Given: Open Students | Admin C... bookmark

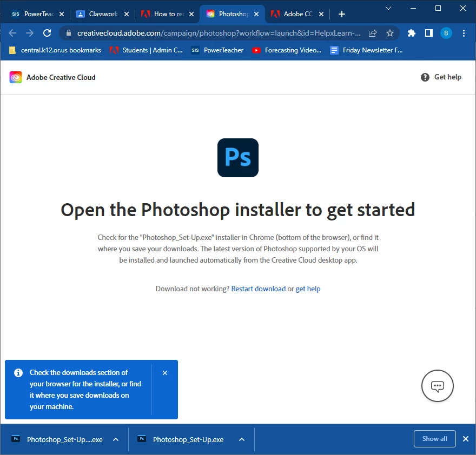Looking at the screenshot, I should coord(146,50).
